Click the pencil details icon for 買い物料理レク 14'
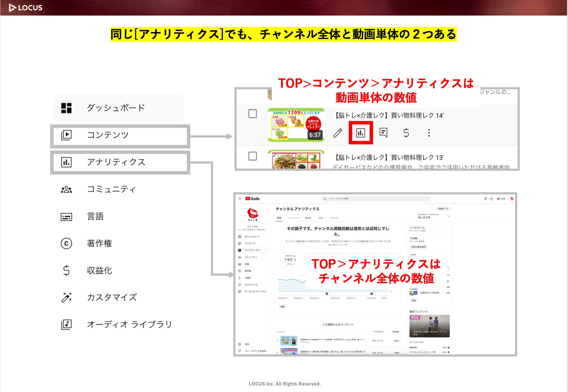The height and width of the screenshot is (392, 568). point(338,133)
